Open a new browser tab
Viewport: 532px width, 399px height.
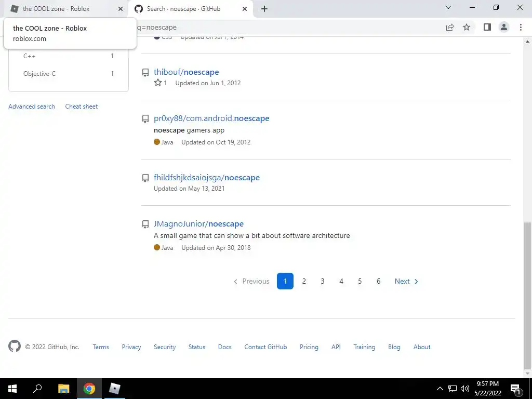point(264,9)
